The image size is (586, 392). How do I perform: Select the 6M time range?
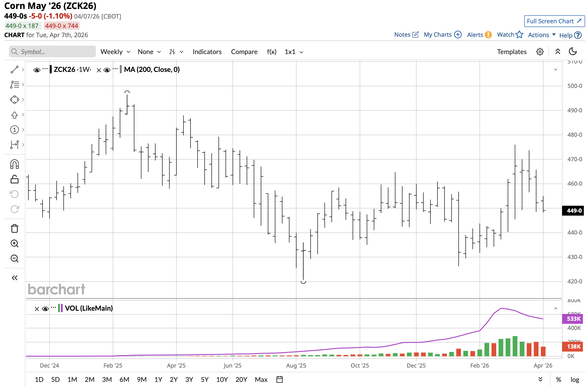coord(124,380)
